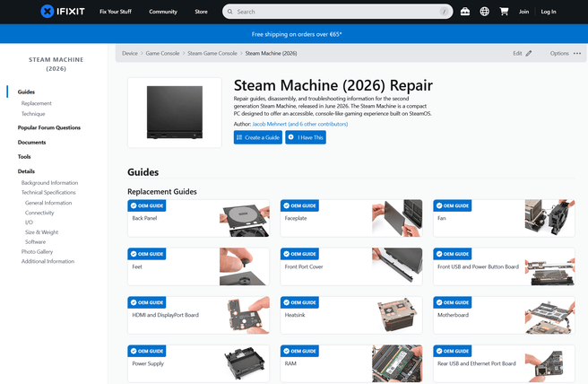Open the Steam Machine device thumbnail image
The height and width of the screenshot is (384, 588).
175,113
